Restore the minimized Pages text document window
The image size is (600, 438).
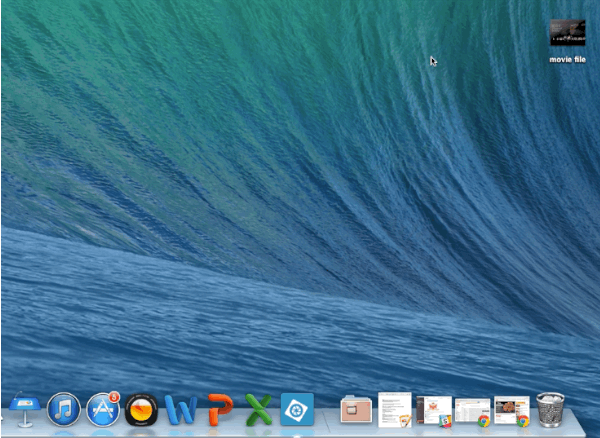point(395,410)
